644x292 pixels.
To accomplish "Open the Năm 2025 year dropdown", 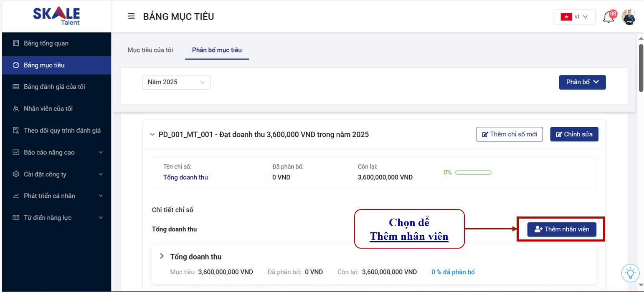I will point(176,82).
